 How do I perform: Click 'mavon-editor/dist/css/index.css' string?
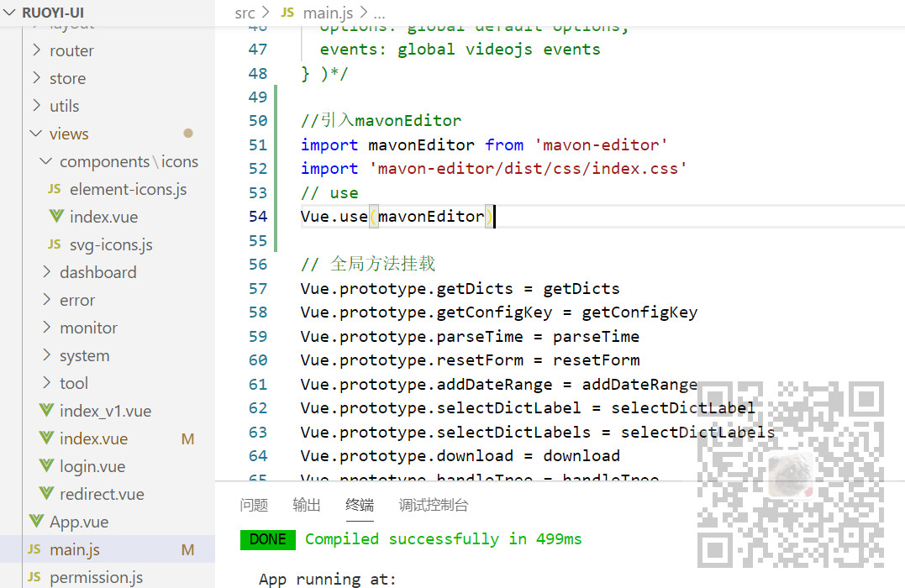coord(528,169)
